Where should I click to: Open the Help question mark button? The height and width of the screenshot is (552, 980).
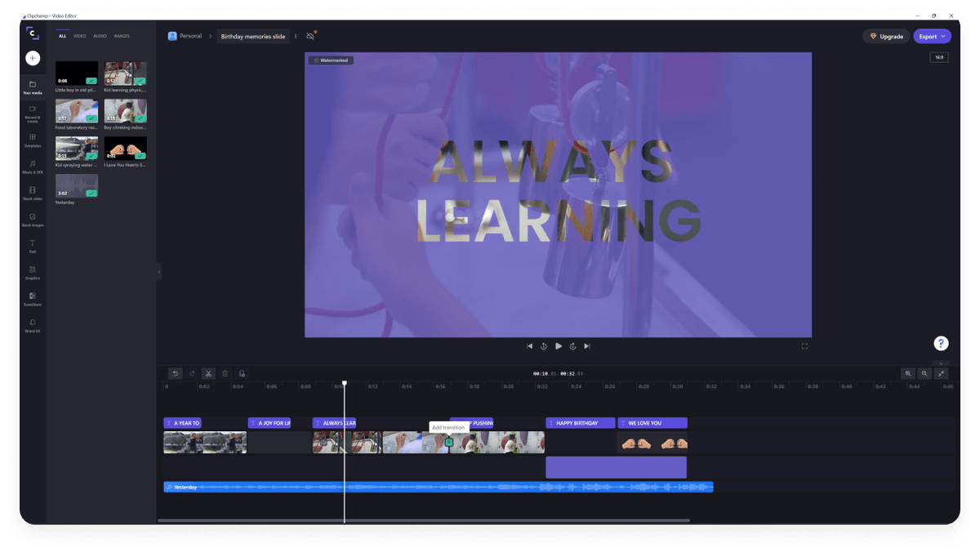point(941,343)
